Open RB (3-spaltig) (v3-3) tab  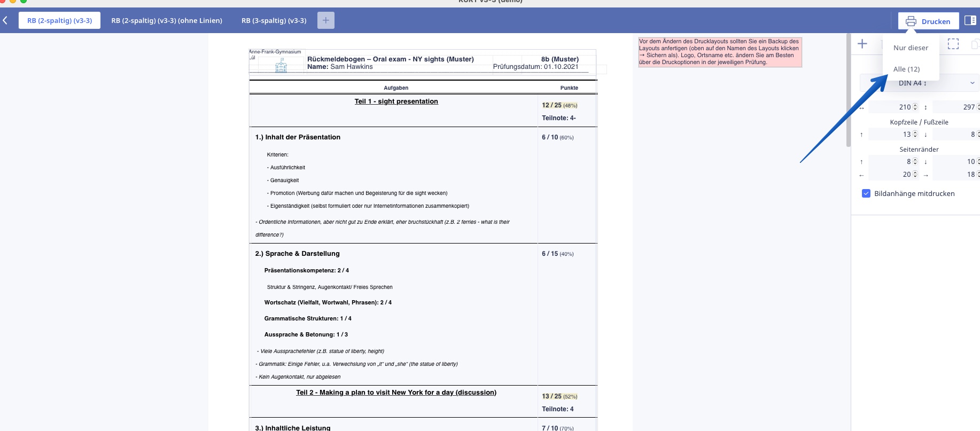(x=274, y=20)
